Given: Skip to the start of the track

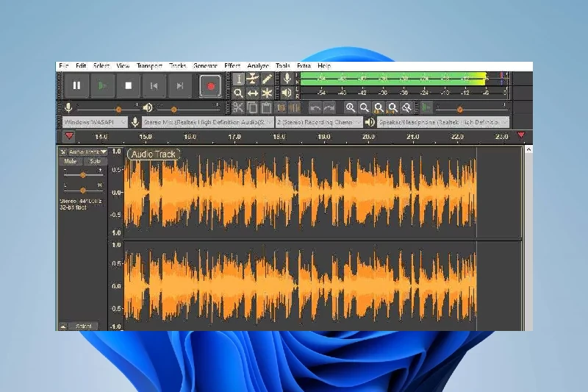Looking at the screenshot, I should tap(154, 85).
